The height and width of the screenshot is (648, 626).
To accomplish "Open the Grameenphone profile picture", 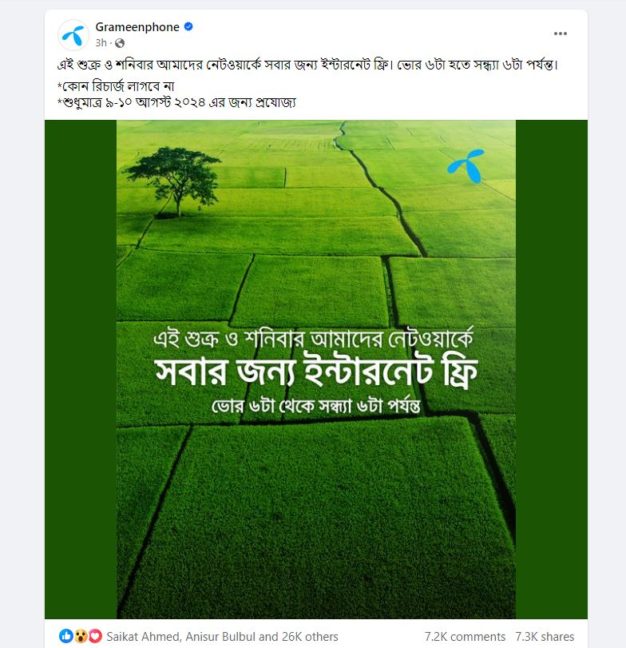I will tap(73, 35).
